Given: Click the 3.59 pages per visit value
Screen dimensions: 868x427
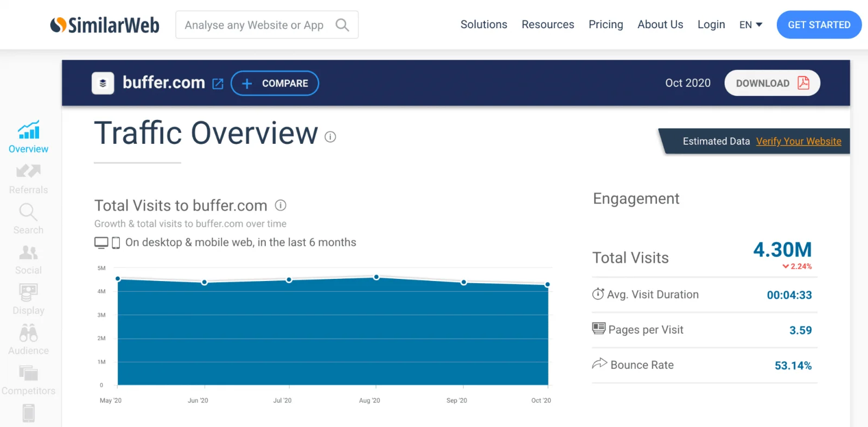Looking at the screenshot, I should click(801, 330).
